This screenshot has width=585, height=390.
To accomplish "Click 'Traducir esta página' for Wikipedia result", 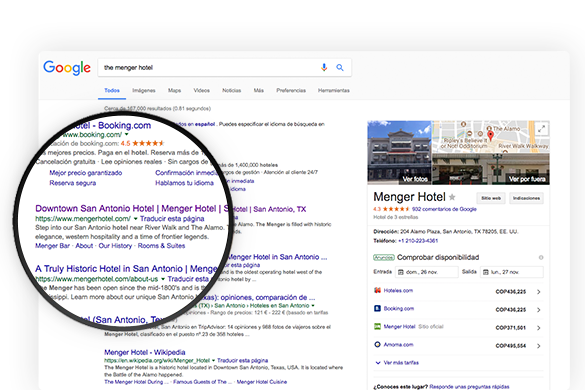I will tap(243, 361).
